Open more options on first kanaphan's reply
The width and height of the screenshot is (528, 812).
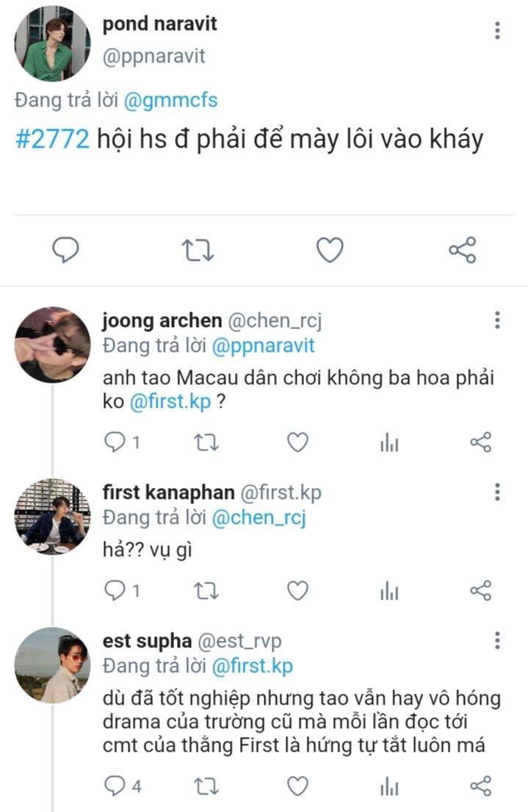pyautogui.click(x=497, y=492)
